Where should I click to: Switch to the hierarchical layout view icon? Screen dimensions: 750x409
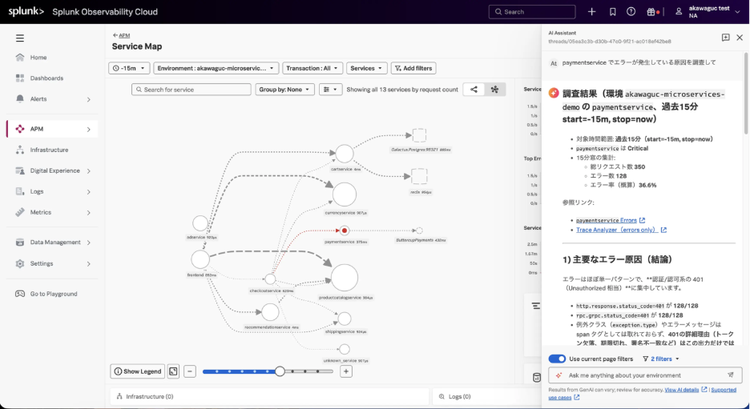[x=474, y=89]
